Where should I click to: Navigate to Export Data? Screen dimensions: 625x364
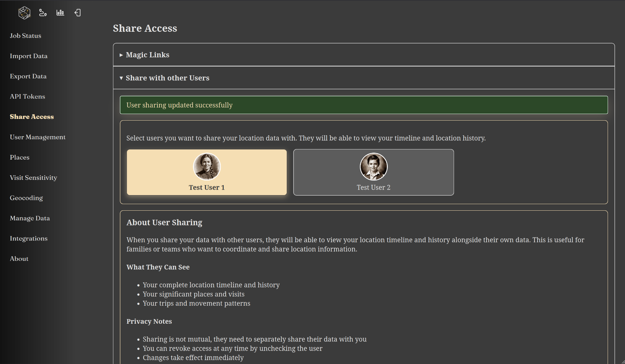[x=28, y=76]
